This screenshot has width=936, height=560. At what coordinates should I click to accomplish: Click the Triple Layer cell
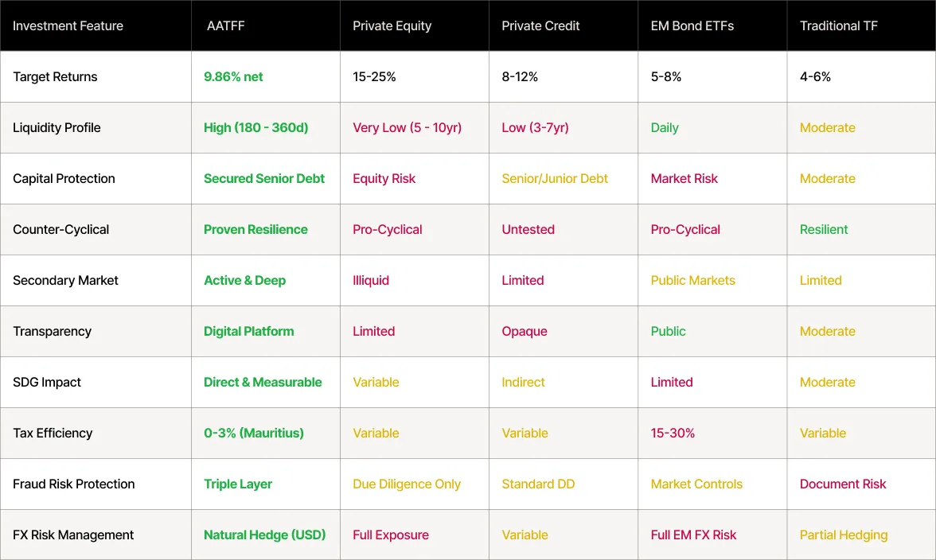coord(238,484)
